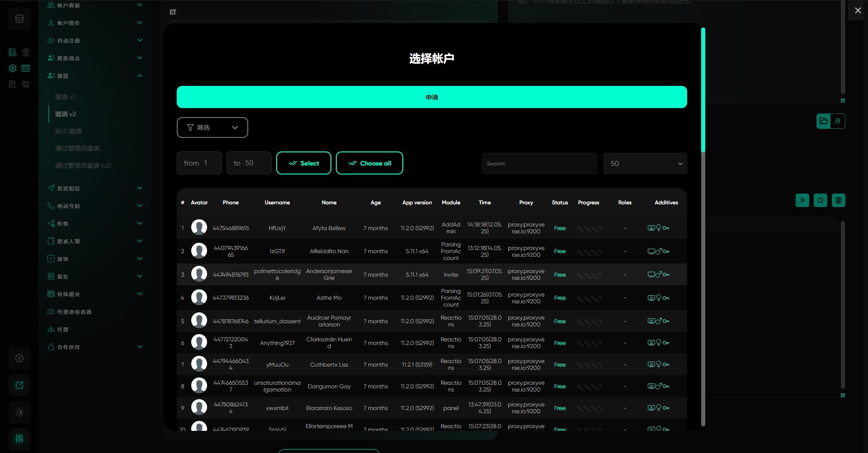This screenshot has height=453, width=868.
Task: Select the 邀请 v1 menu item
Action: tap(65, 97)
